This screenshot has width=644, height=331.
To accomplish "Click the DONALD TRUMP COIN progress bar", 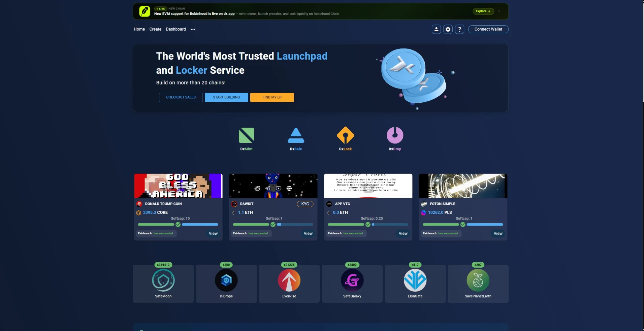I will coord(178,225).
